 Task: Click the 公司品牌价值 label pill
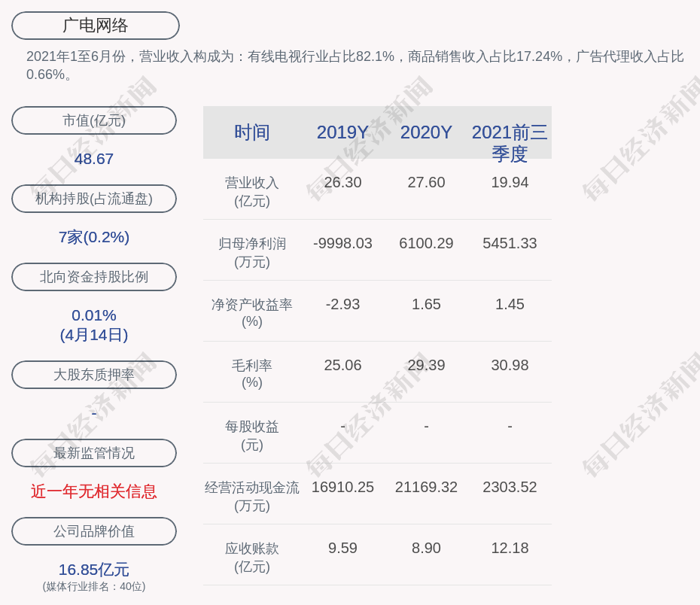pyautogui.click(x=94, y=531)
